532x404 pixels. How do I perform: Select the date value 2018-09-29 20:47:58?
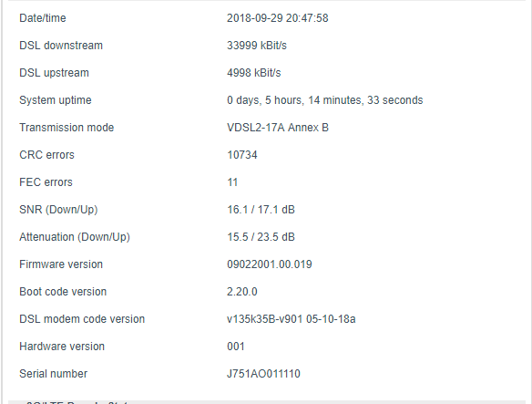[278, 18]
